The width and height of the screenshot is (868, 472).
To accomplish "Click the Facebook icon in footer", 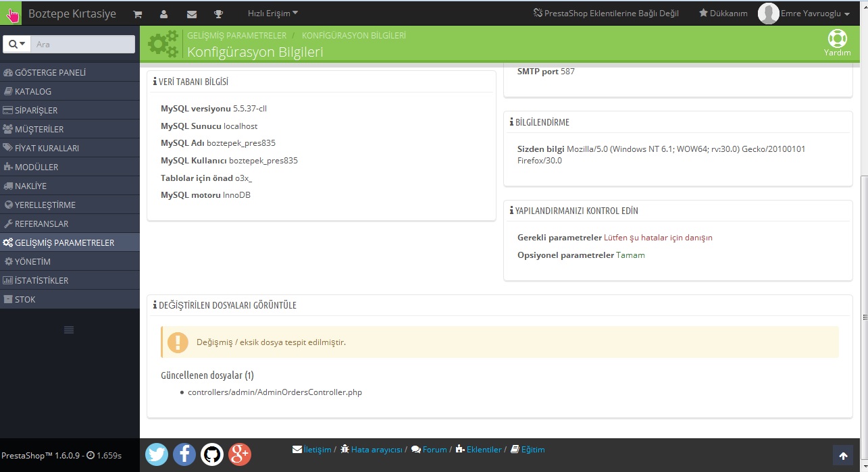I will click(184, 454).
